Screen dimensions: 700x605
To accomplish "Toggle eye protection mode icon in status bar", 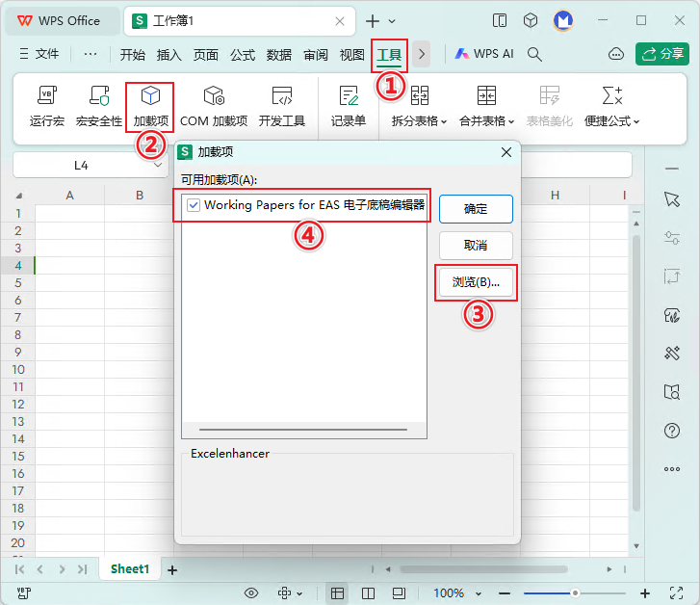I will coord(251,593).
